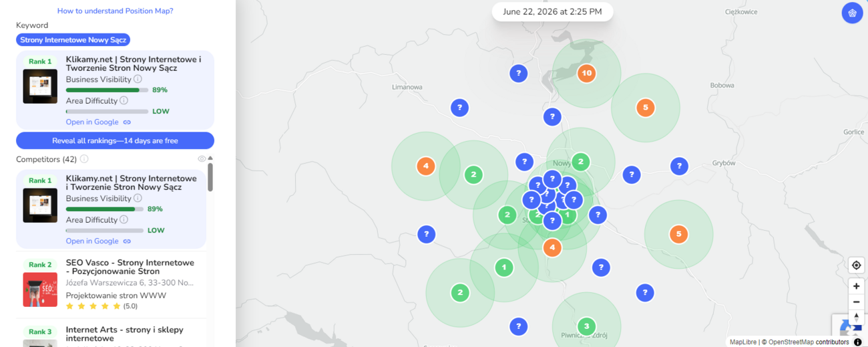Screen dimensions: 868x347
Task: Click the question-mark marker nearest Limanowa
Action: 459,107
